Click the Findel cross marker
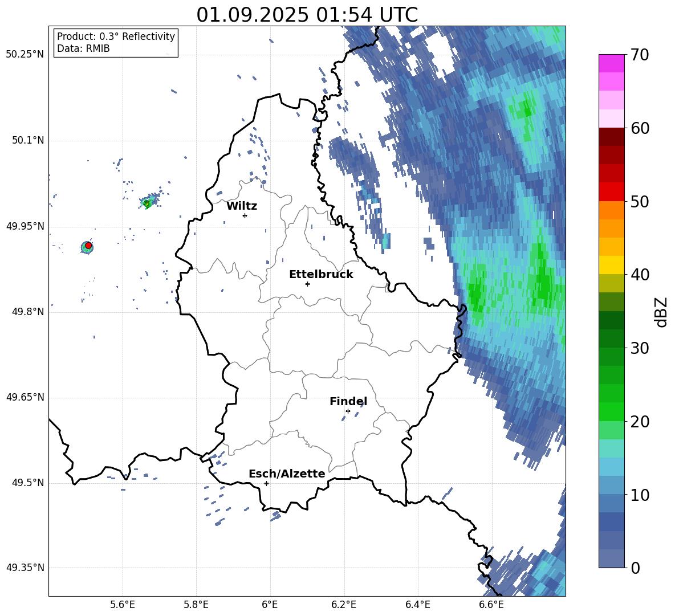 pos(348,411)
